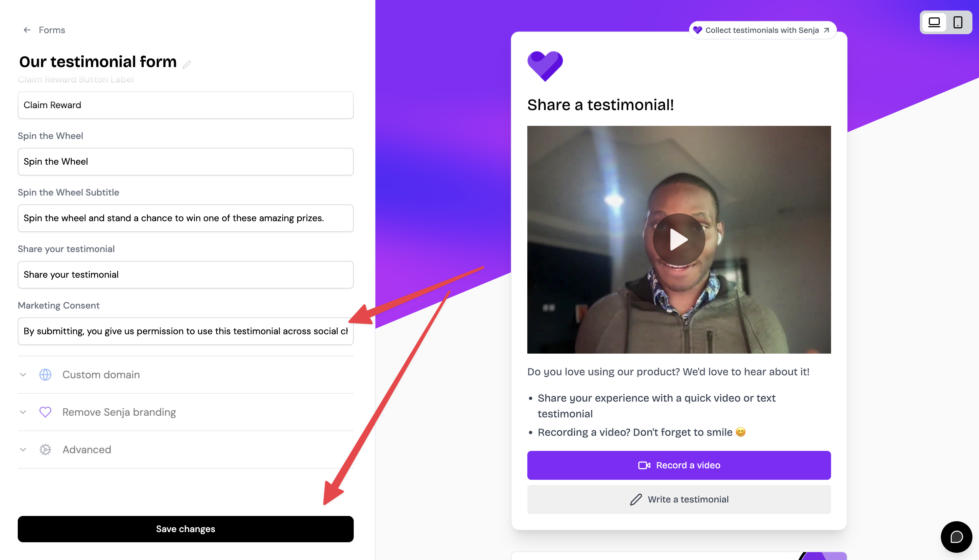
Task: Open the chat support bubble
Action: point(956,537)
